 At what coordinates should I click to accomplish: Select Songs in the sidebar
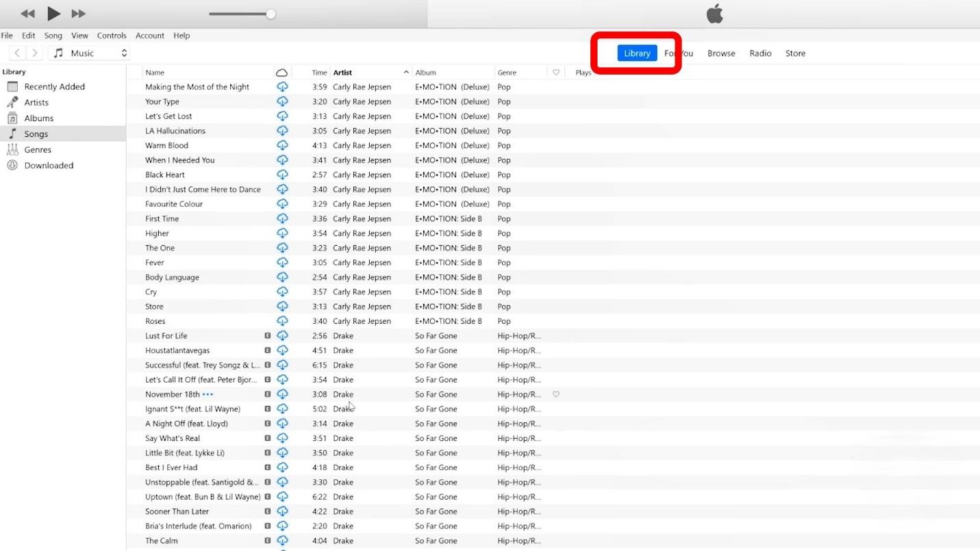pyautogui.click(x=63, y=134)
